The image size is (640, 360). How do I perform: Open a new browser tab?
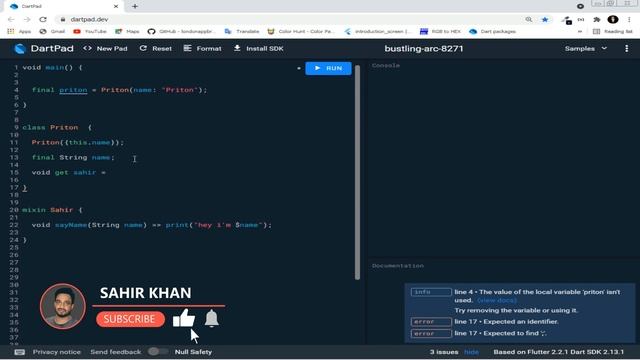point(135,6)
